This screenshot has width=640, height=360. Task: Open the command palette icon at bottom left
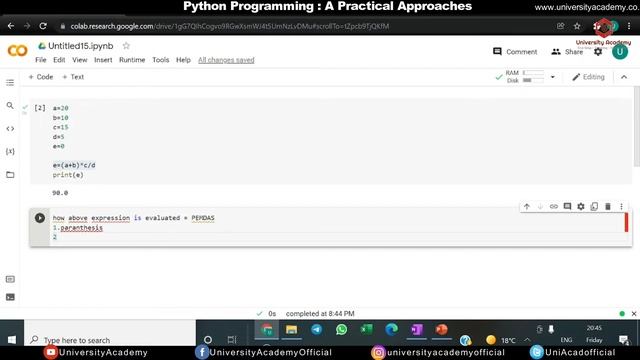pos(10,279)
